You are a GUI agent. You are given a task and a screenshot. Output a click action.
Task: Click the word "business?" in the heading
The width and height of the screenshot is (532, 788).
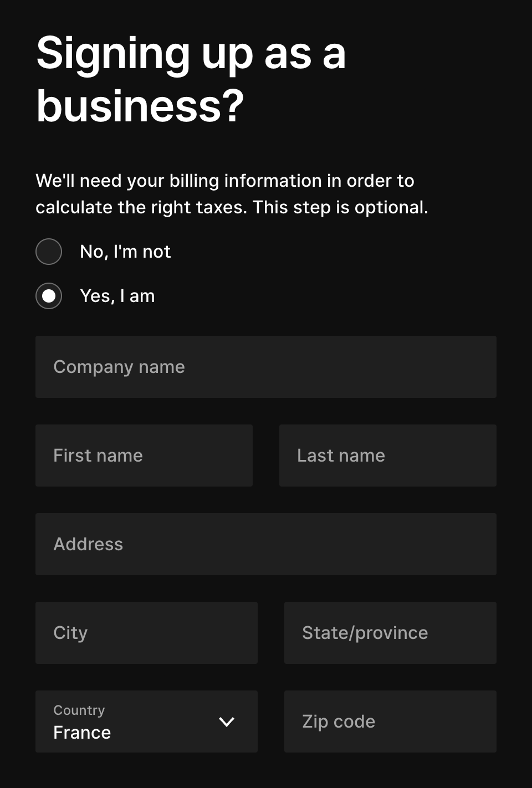coord(140,106)
